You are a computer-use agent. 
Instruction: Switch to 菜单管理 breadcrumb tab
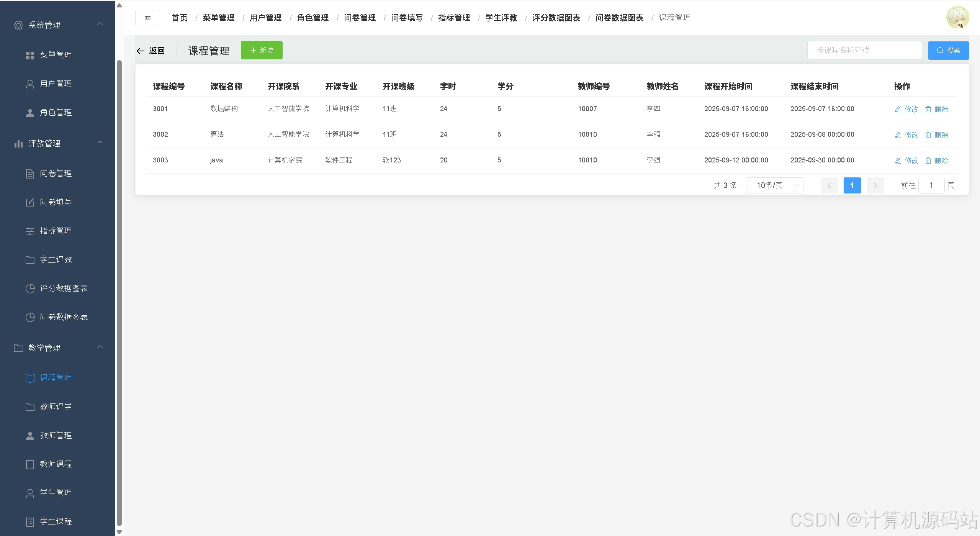click(218, 18)
